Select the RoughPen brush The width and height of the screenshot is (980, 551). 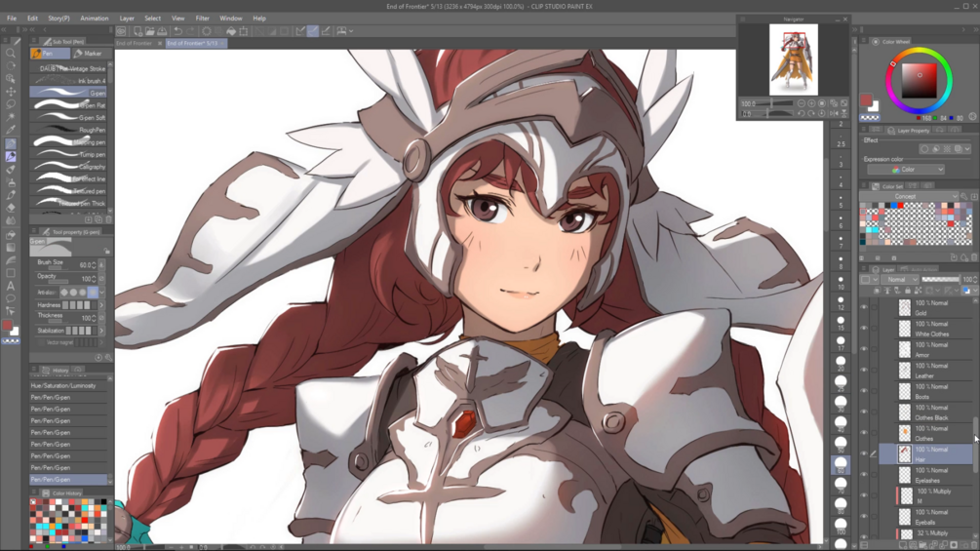(68, 130)
